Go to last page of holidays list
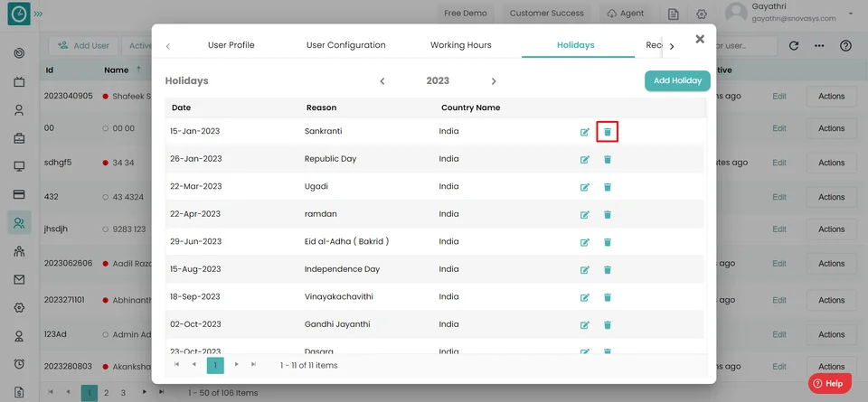Screen dimensions: 868x402 click(253, 364)
